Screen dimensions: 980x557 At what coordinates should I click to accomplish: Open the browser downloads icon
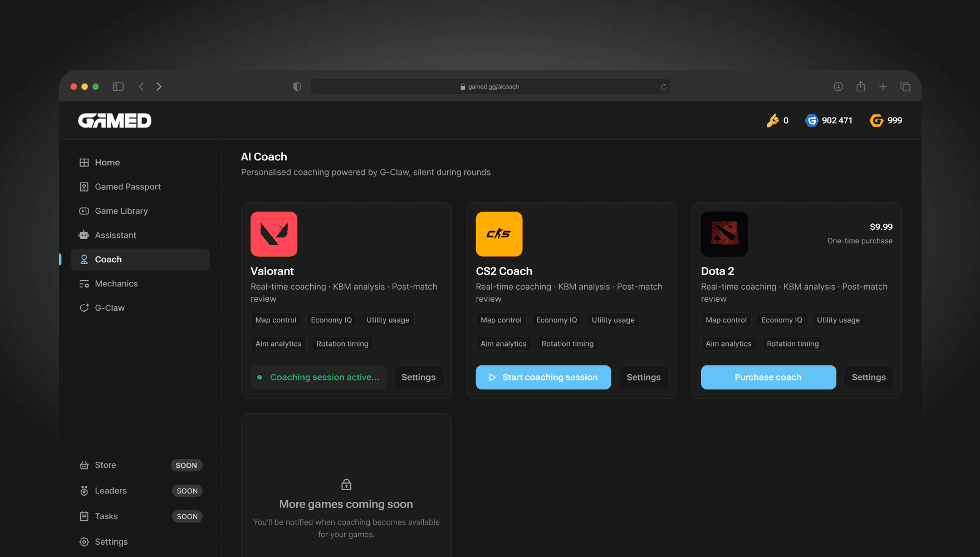838,87
